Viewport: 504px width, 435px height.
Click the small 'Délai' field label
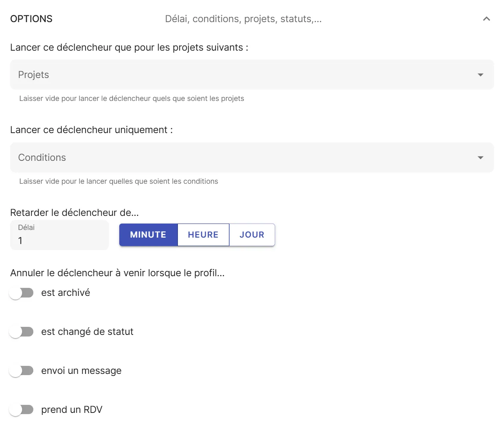27,228
